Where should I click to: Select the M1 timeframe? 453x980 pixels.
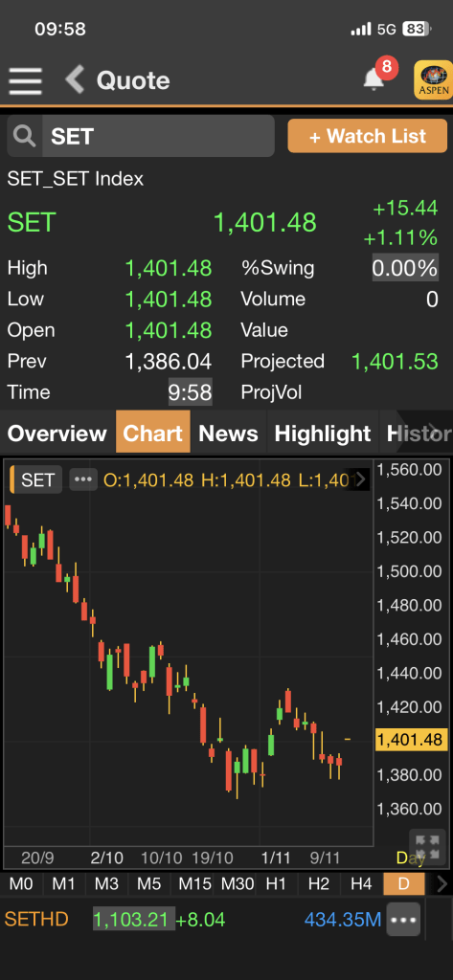(63, 883)
